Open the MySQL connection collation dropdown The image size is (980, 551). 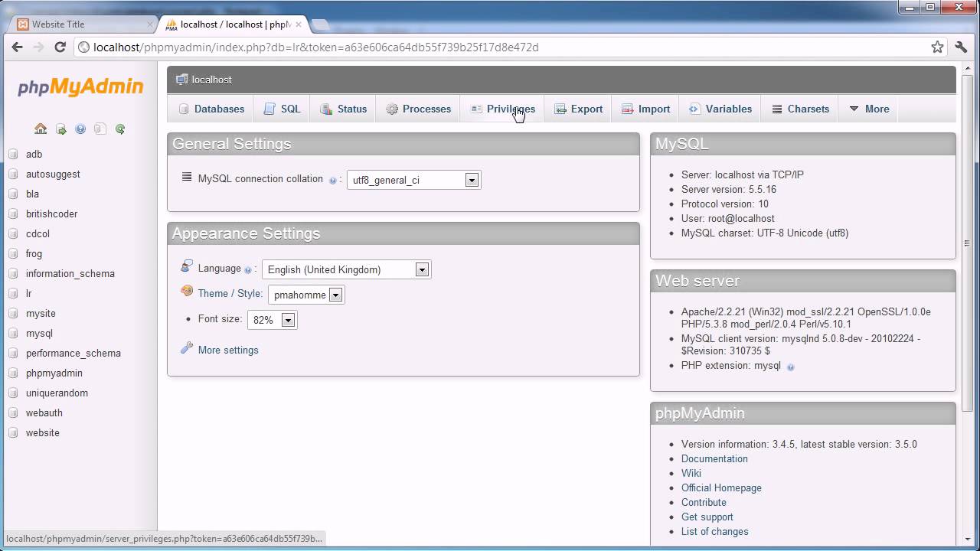(x=413, y=180)
